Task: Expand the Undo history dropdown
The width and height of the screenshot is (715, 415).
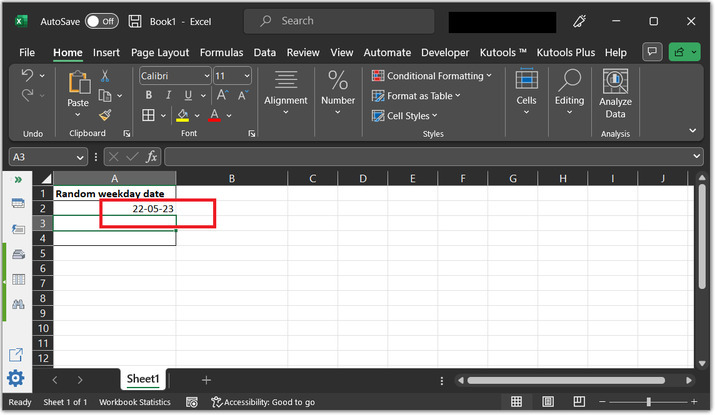Action: click(x=42, y=76)
